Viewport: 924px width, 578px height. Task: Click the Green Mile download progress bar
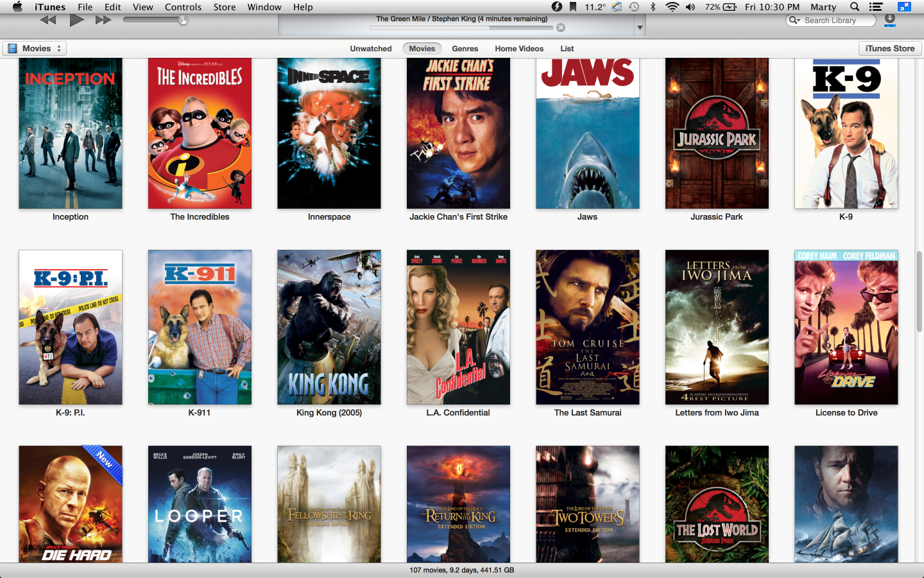[x=461, y=28]
